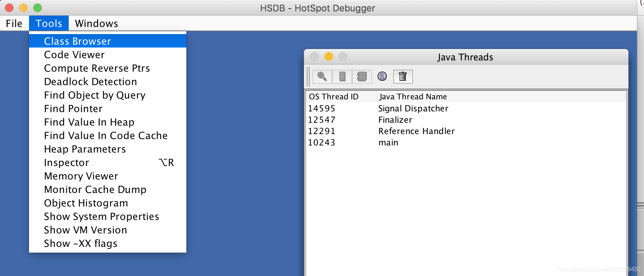Click the toolbar drag handle in Java Threads
This screenshot has height=276, width=644.
(309, 77)
